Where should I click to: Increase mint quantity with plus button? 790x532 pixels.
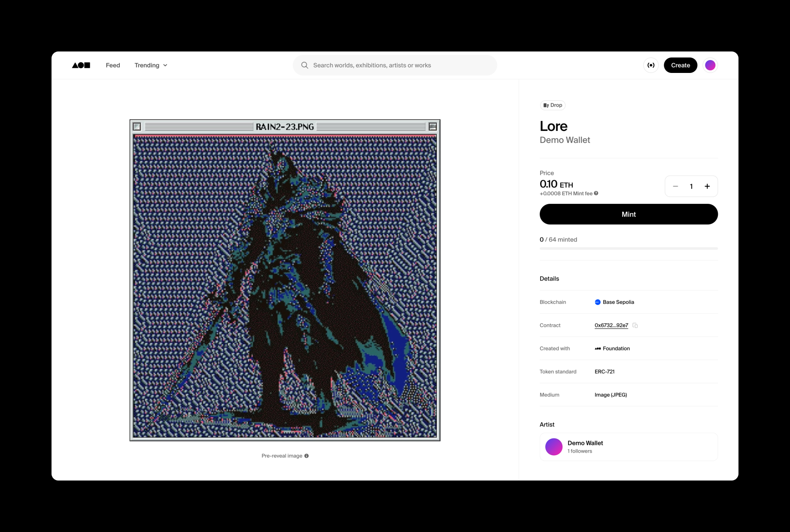[x=707, y=186]
